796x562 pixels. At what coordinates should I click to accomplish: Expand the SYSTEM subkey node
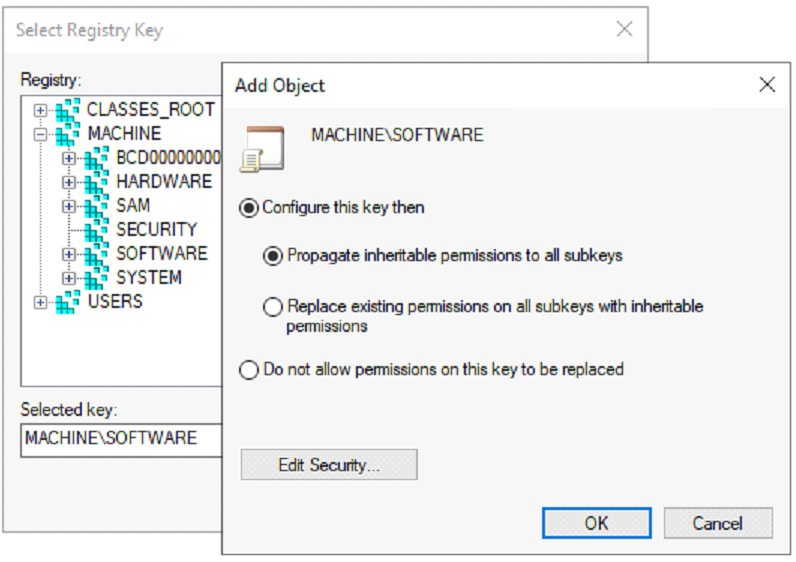coord(69,278)
